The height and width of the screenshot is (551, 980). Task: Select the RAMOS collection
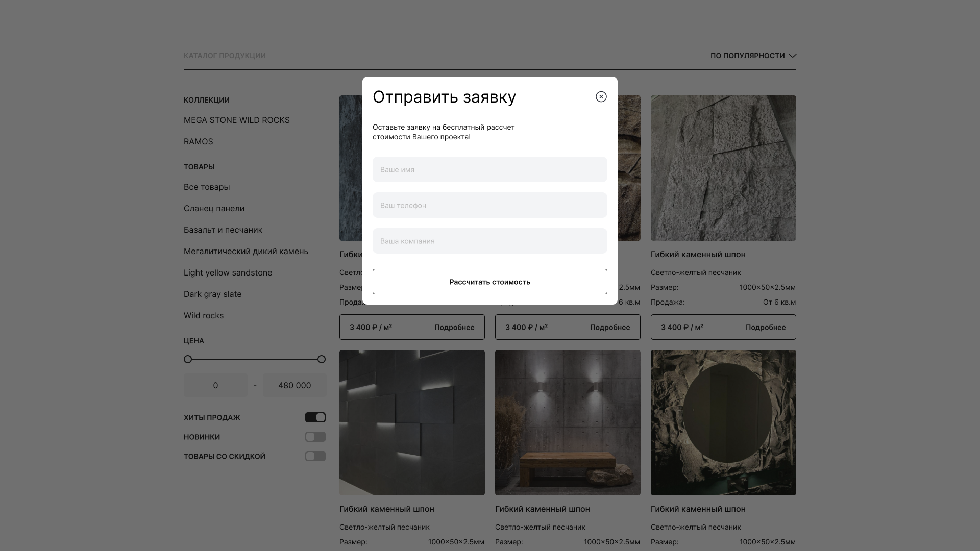pos(198,141)
